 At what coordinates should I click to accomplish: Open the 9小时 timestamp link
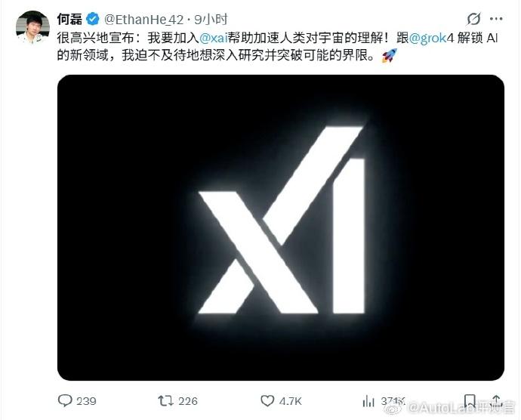[x=211, y=20]
